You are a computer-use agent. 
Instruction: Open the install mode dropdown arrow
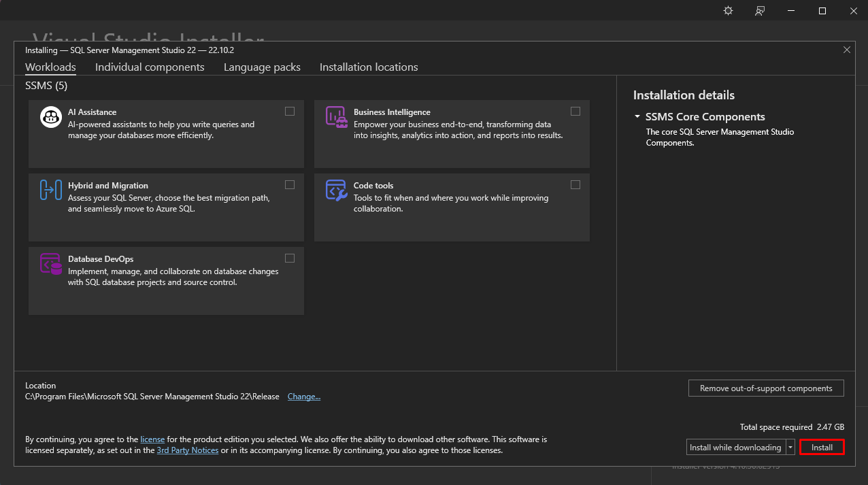click(790, 448)
